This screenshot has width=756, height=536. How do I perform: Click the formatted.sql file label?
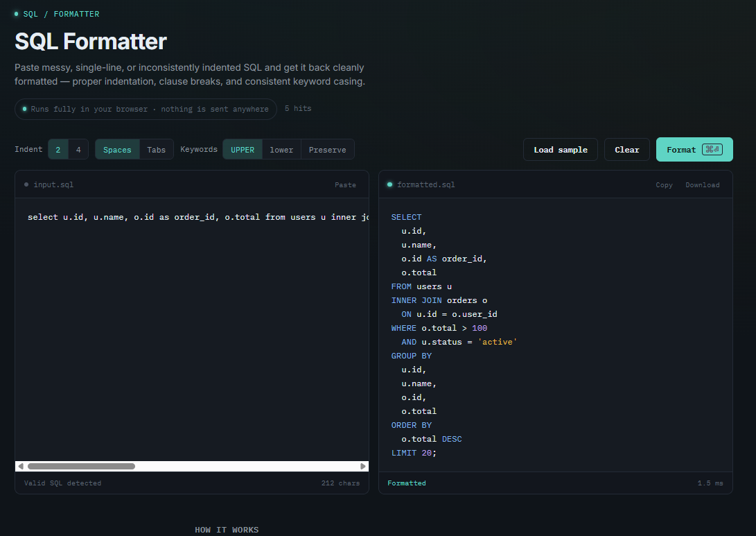coord(425,184)
